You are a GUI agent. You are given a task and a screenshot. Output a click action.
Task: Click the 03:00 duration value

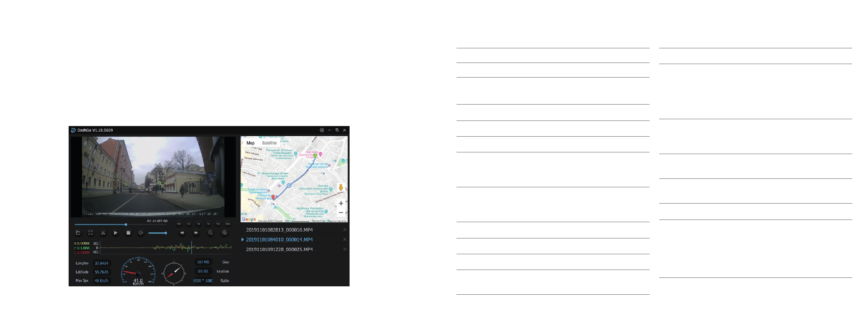pos(203,271)
